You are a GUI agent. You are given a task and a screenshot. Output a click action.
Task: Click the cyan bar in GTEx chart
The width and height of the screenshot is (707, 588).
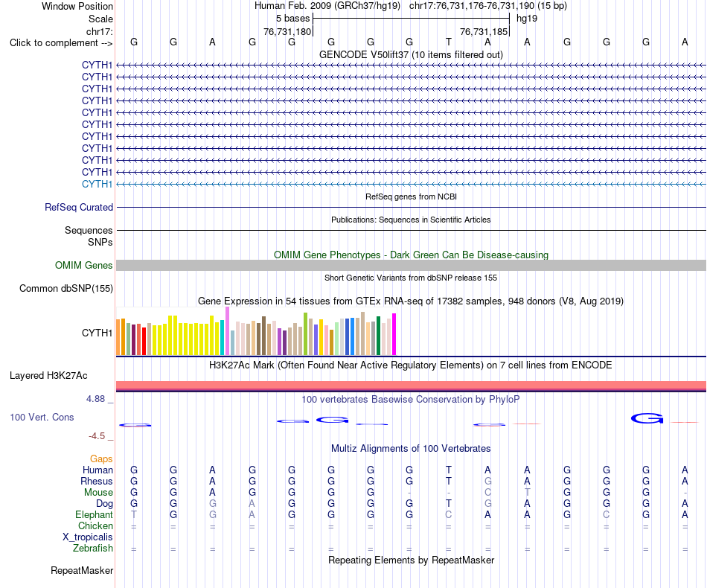[x=222, y=338]
